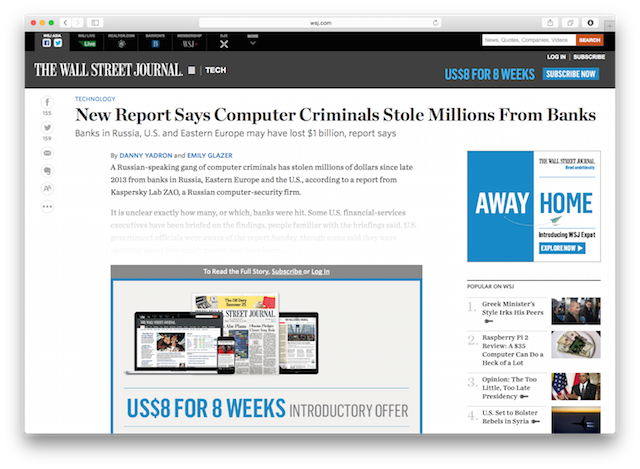640x469 pixels.
Task: Open the TECH section tab
Action: tap(216, 70)
